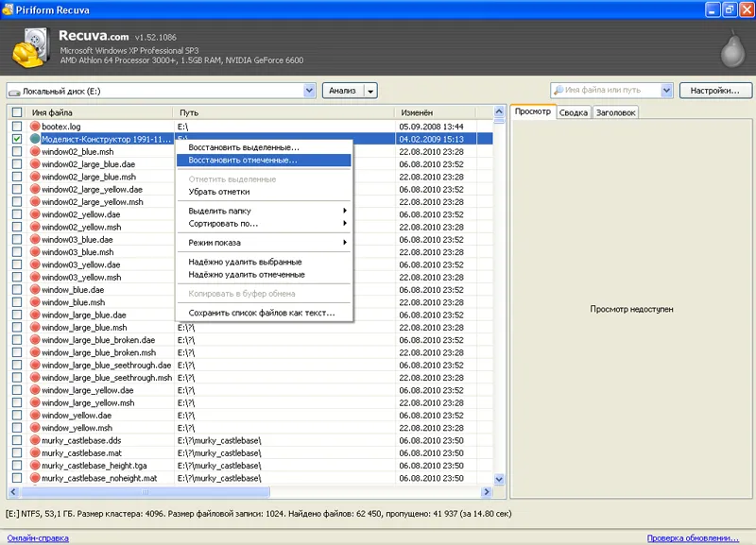The width and height of the screenshot is (756, 545).
Task: Click the red icon next to window02_large_yellow.dae
Action: (x=35, y=189)
